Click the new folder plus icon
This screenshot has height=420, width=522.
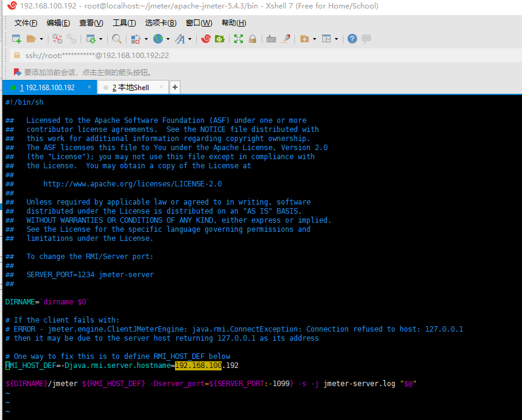304,39
